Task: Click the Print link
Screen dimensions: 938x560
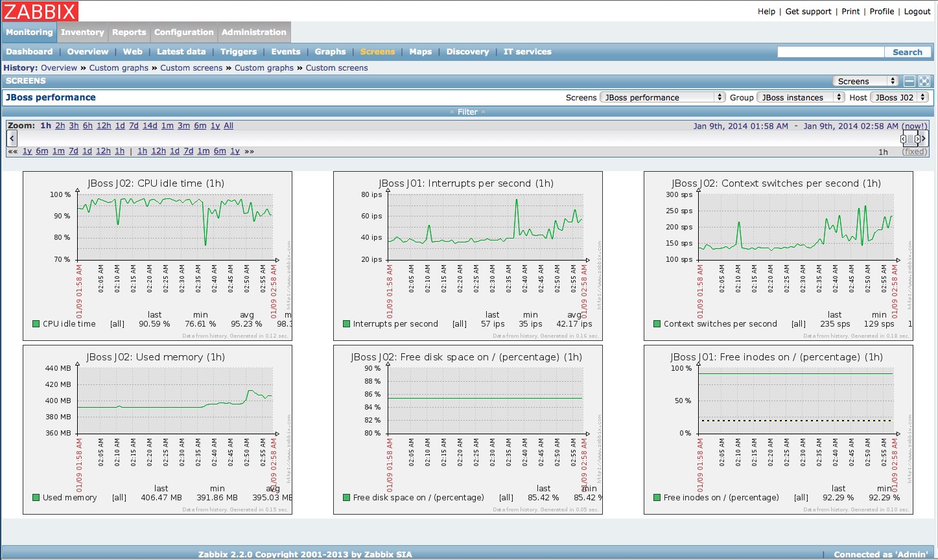Action: pos(850,12)
